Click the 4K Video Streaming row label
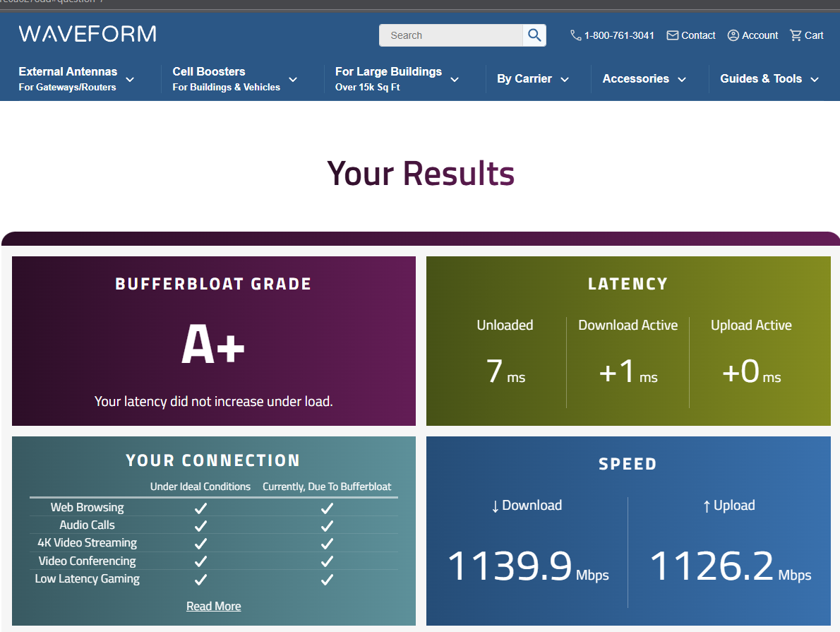The image size is (840, 632). click(x=88, y=542)
